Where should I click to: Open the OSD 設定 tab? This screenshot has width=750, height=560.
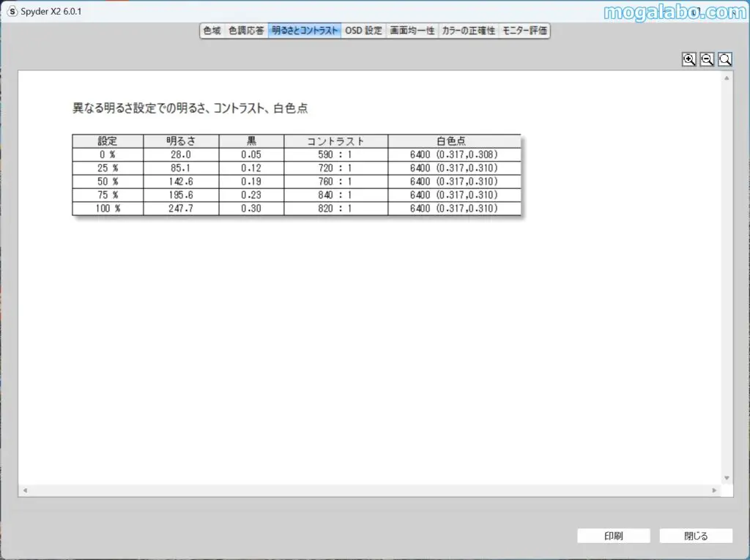(x=363, y=31)
